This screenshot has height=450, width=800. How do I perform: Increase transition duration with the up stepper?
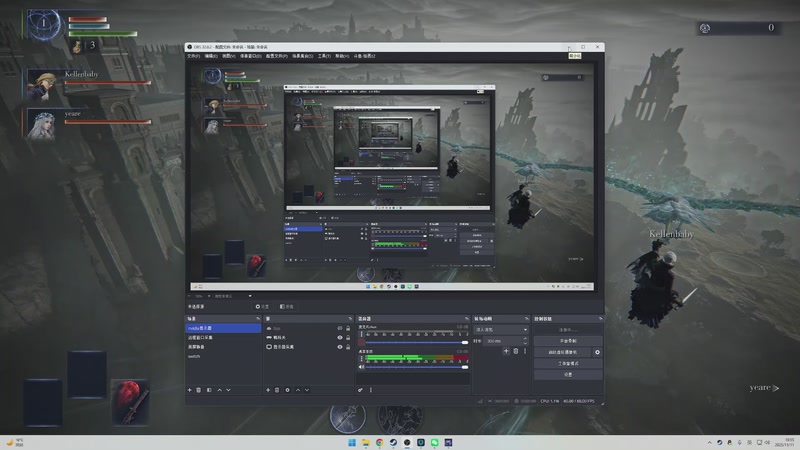click(525, 339)
